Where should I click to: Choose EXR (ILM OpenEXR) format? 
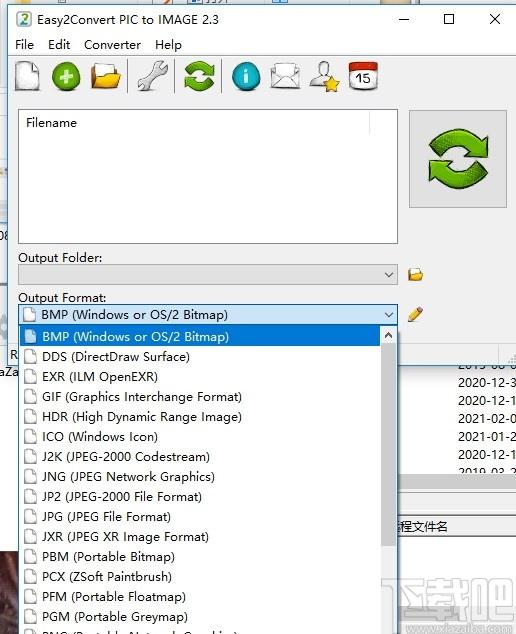click(200, 376)
